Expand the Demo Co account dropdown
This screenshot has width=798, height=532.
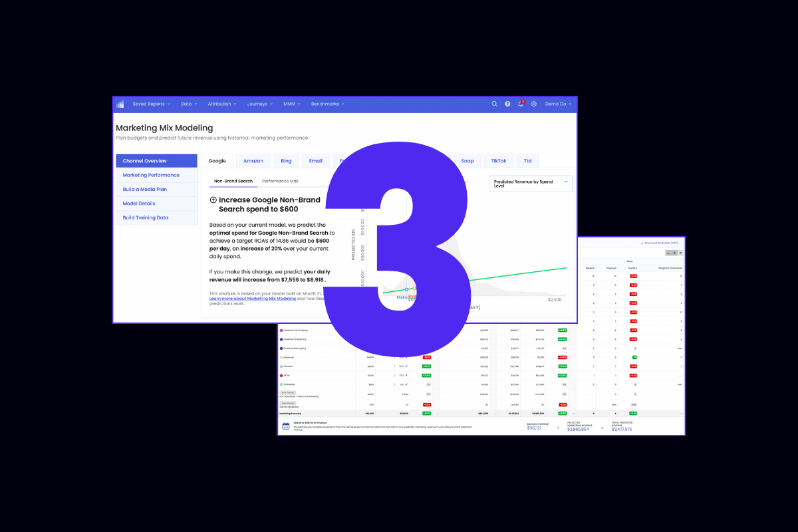(558, 104)
